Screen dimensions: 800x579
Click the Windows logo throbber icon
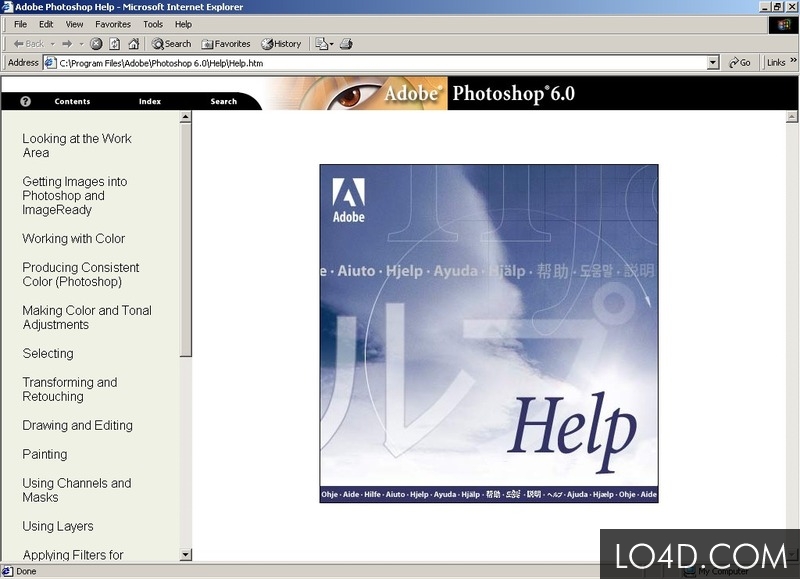[x=783, y=24]
